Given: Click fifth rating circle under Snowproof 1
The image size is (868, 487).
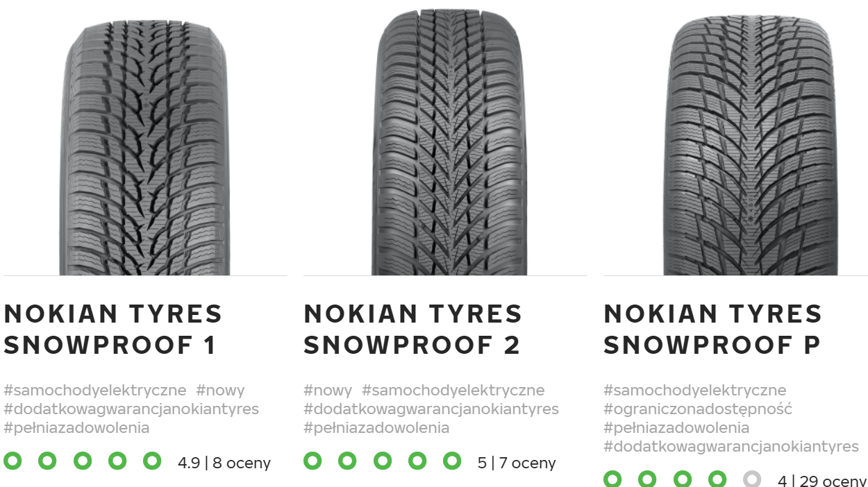Looking at the screenshot, I should click(152, 461).
